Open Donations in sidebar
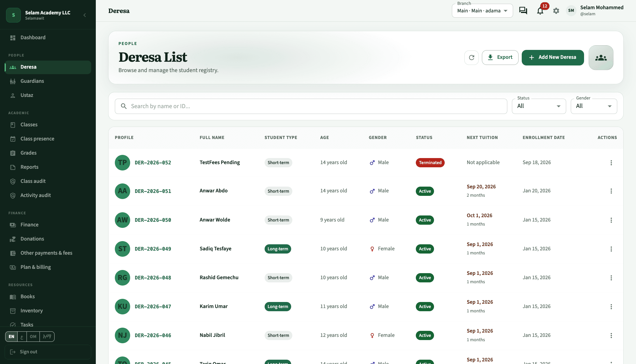The image size is (636, 364). [x=48, y=239]
